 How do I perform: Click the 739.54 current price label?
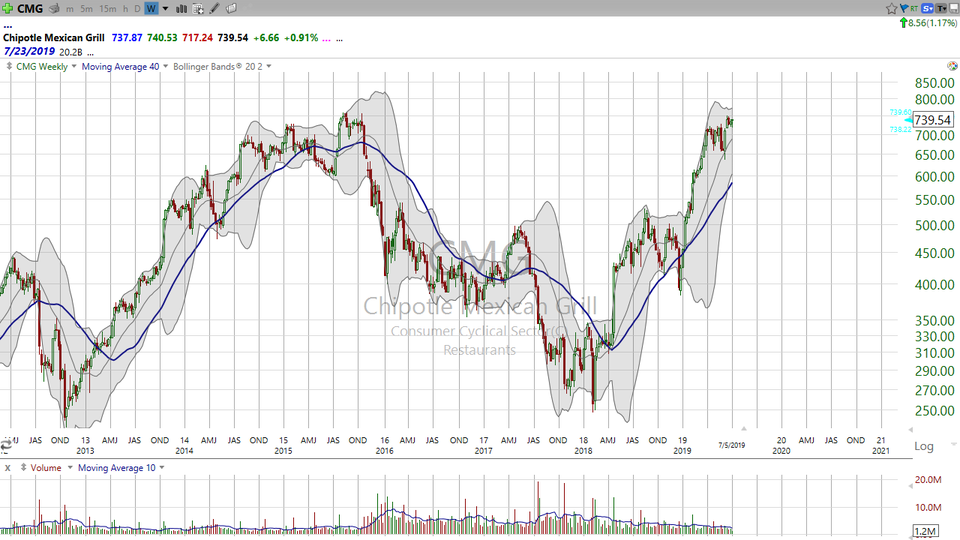click(932, 120)
